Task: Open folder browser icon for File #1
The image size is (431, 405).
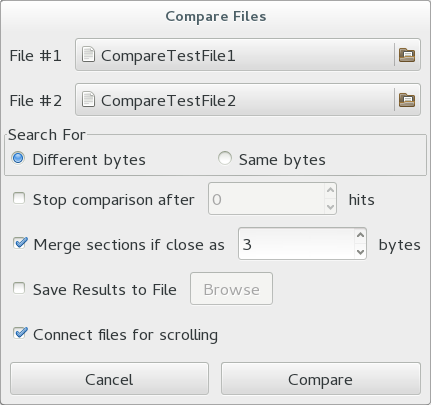Action: pos(407,55)
